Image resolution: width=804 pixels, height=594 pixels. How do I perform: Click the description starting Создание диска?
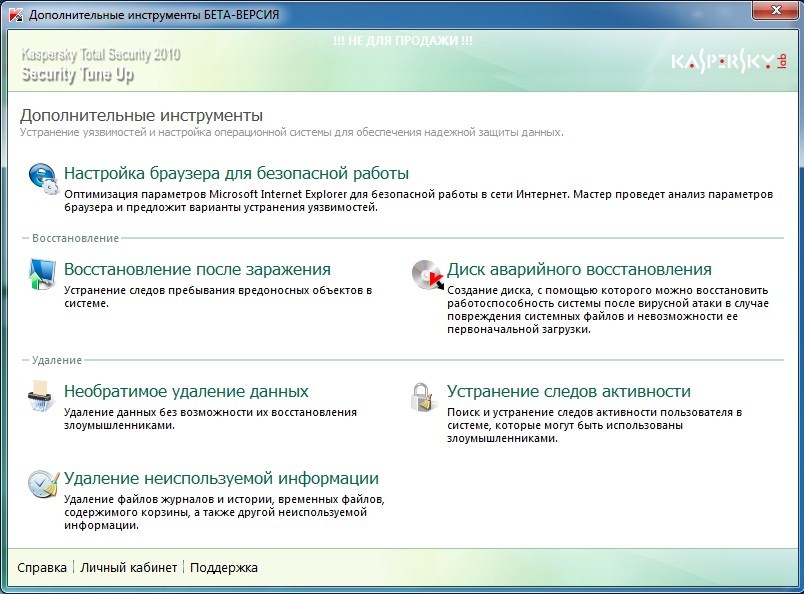[x=608, y=310]
